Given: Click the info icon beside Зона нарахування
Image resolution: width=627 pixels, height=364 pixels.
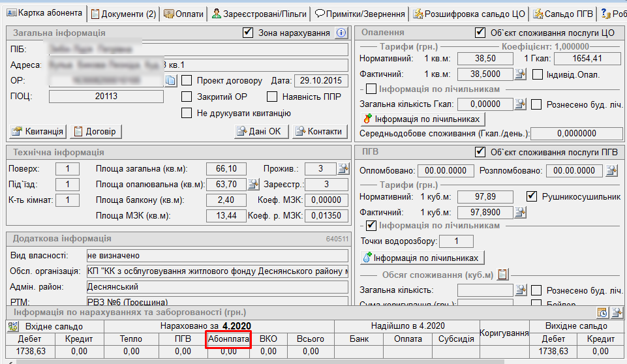Looking at the screenshot, I should point(341,33).
